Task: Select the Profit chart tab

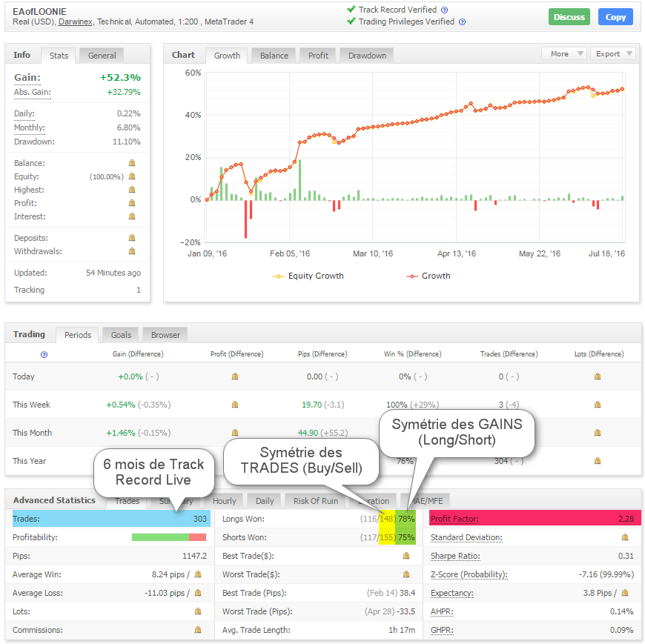Action: click(318, 56)
